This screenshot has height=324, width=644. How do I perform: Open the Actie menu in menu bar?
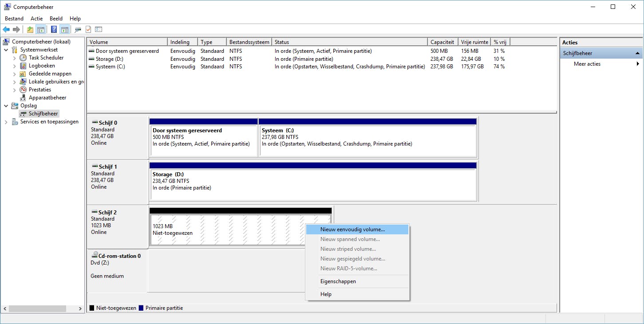tap(36, 19)
